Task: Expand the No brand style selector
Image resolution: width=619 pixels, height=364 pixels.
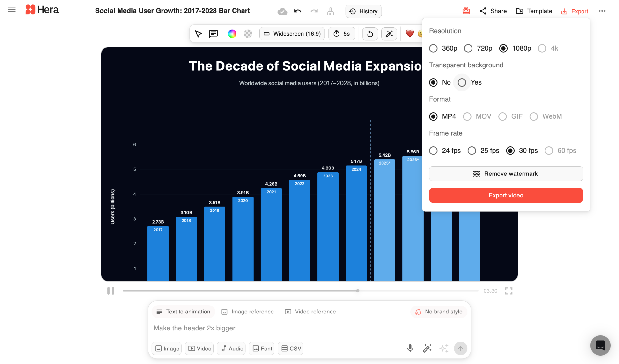Action: point(439,312)
